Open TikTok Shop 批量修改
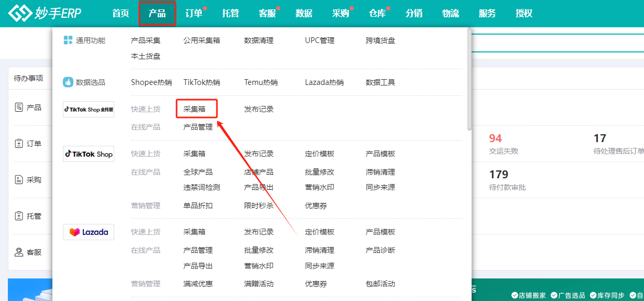The image size is (644, 301). [320, 172]
